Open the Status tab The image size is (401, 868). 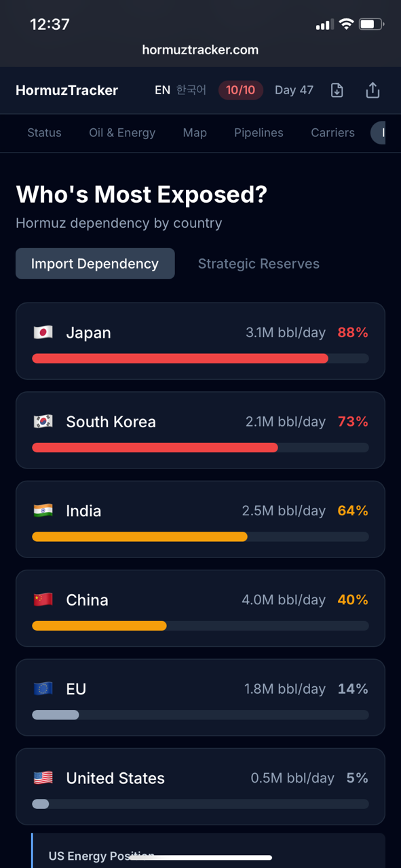point(44,133)
